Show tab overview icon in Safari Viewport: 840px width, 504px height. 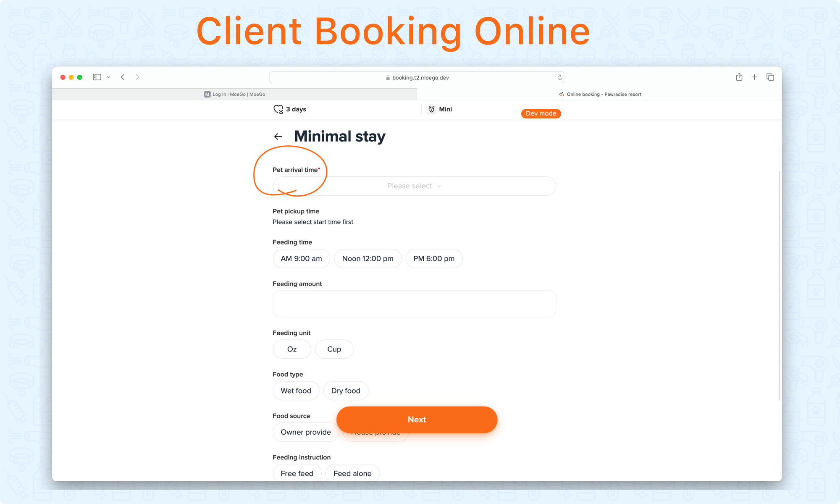(770, 77)
